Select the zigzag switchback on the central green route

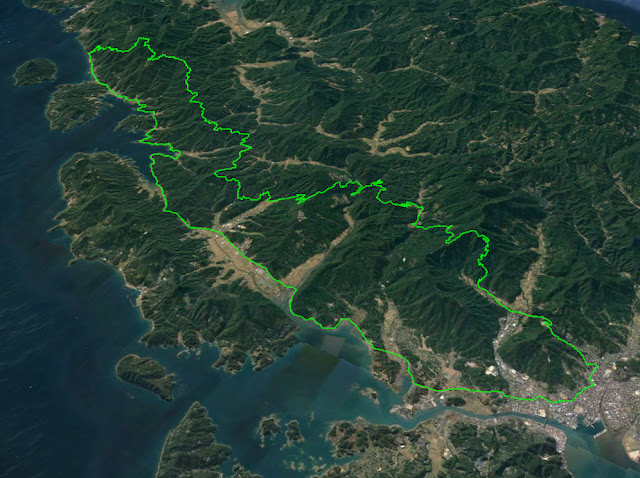301,199
